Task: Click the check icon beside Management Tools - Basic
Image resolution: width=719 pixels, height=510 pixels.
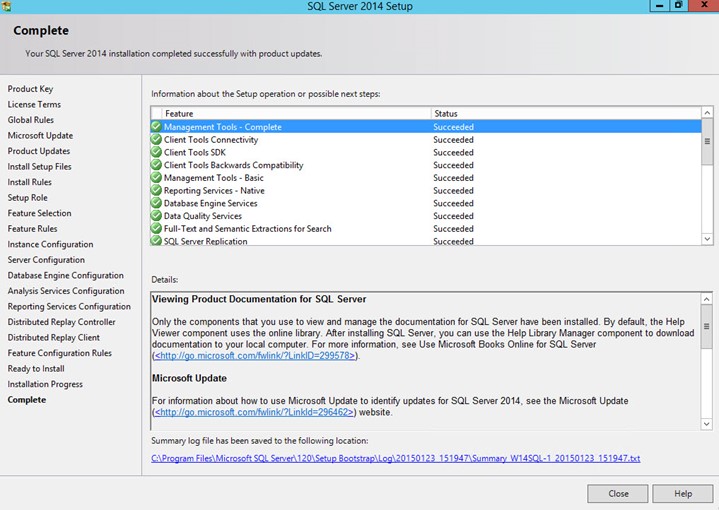Action: click(156, 178)
